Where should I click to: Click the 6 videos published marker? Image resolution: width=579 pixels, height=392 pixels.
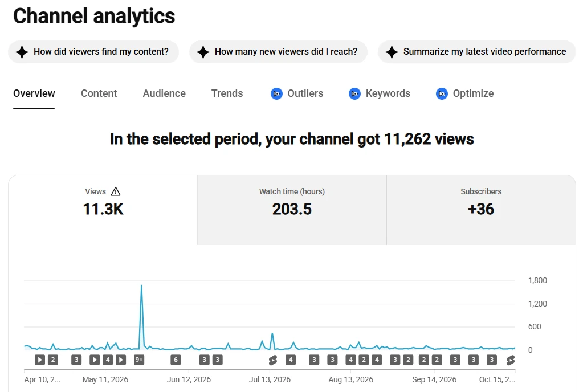pyautogui.click(x=176, y=360)
